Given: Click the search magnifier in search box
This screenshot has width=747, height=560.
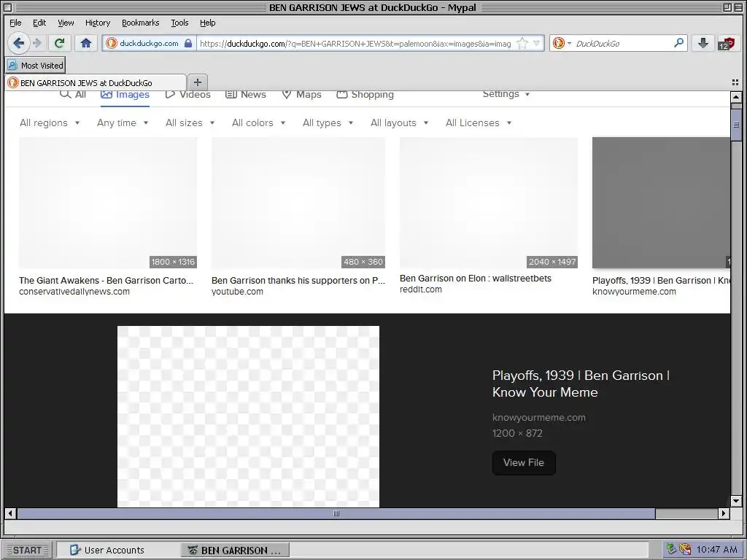Looking at the screenshot, I should coord(679,43).
